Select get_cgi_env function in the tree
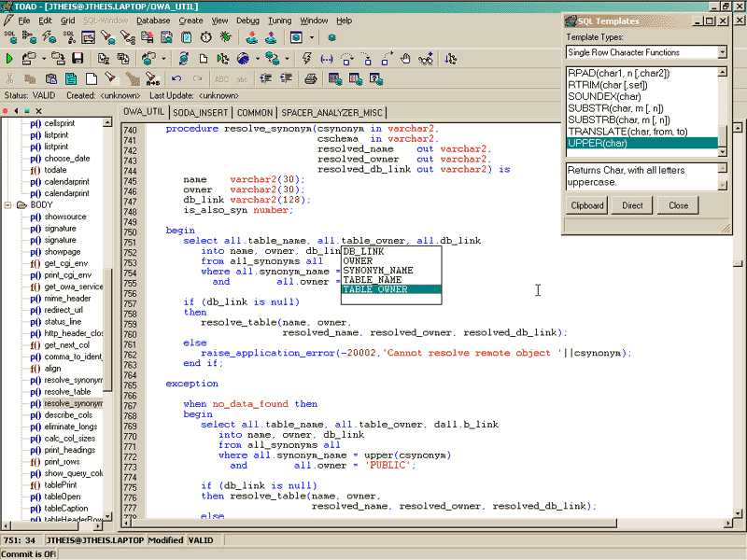 point(65,263)
